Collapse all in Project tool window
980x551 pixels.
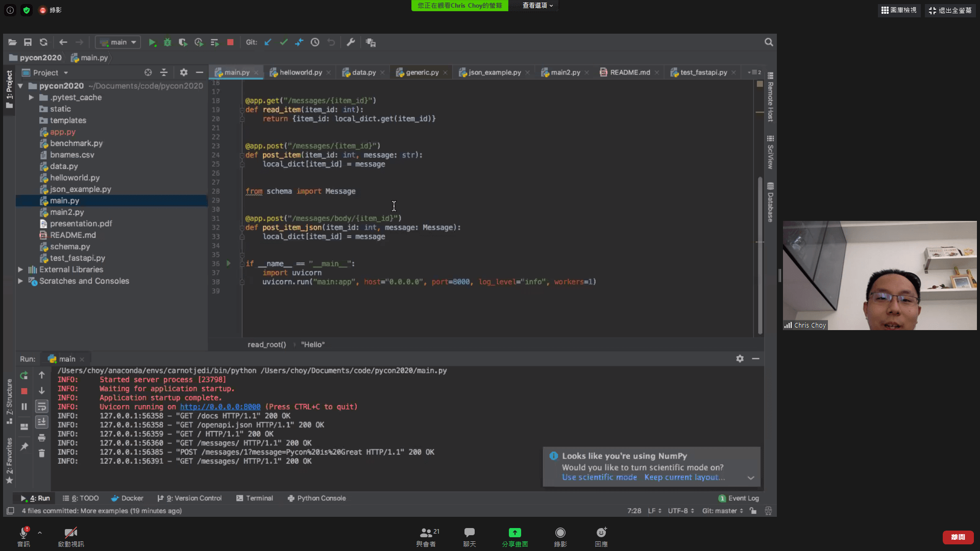coord(164,72)
